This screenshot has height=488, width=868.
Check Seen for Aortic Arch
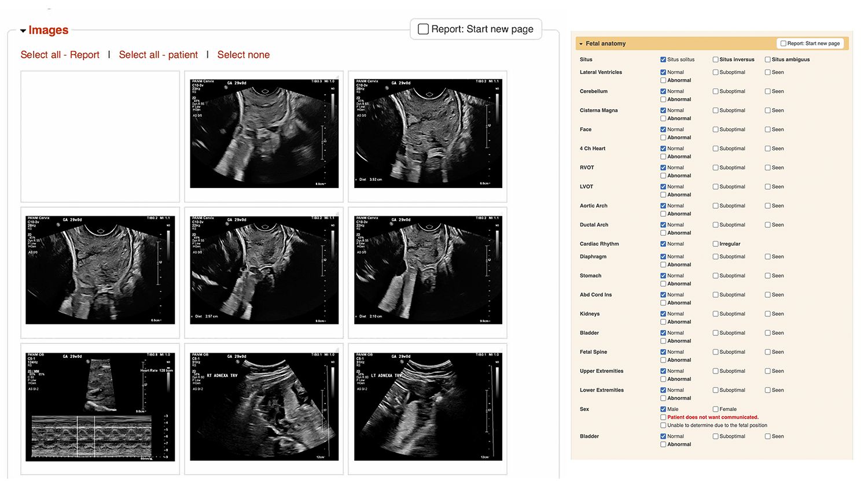click(767, 206)
